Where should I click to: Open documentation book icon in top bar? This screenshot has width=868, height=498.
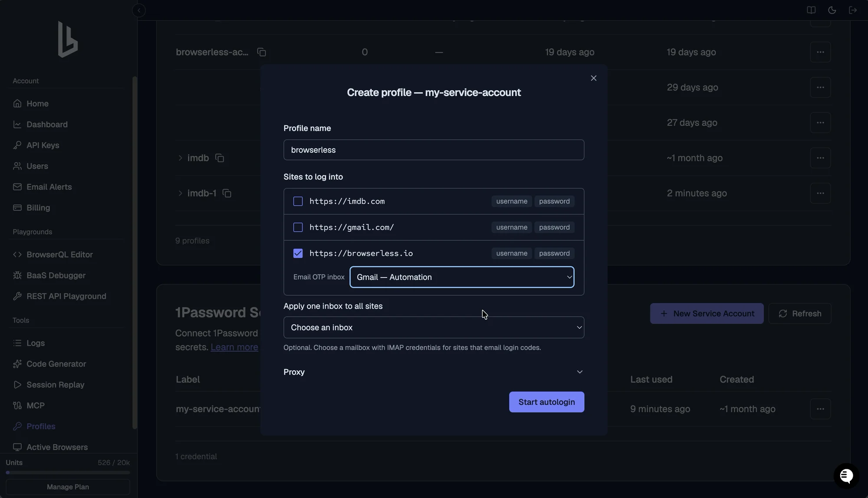[811, 10]
